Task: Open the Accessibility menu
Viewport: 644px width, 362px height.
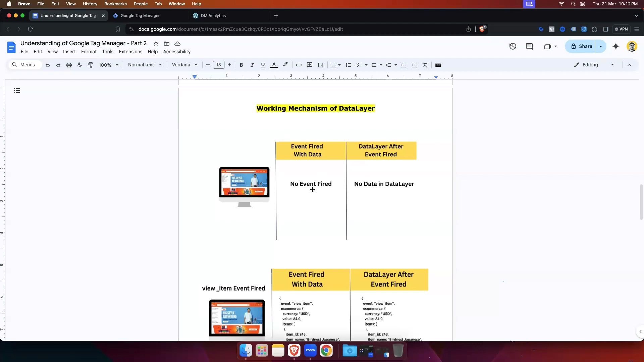Action: [177, 52]
